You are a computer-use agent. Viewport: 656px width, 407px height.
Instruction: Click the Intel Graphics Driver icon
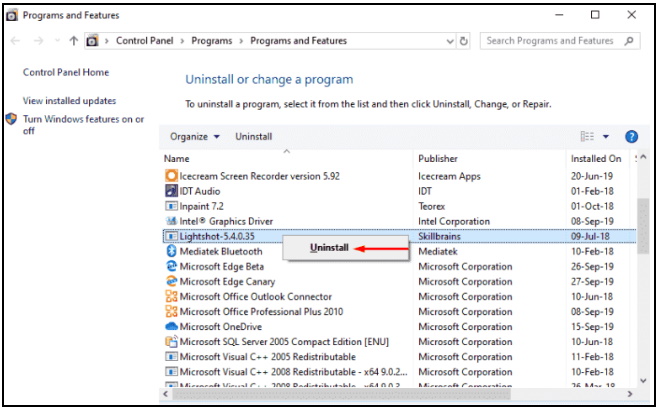tap(171, 221)
